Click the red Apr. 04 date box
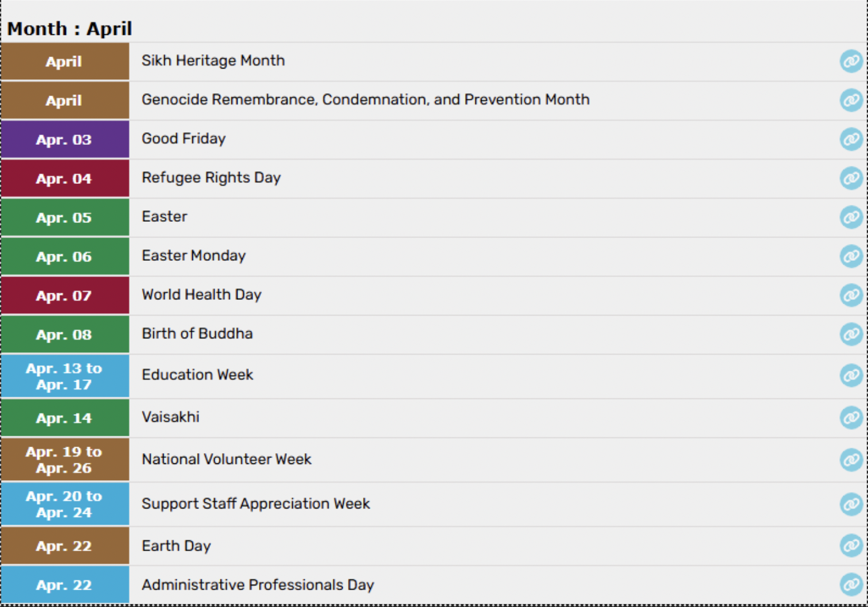Image resolution: width=868 pixels, height=607 pixels. pos(64,178)
